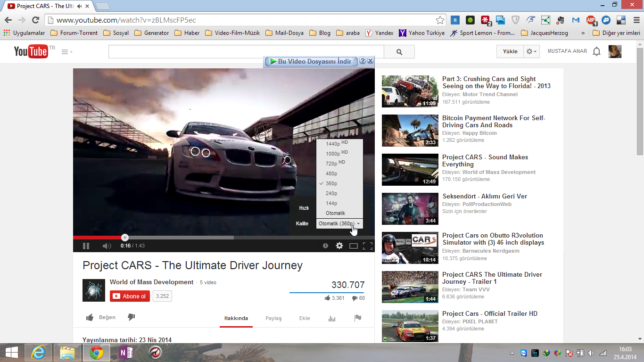Report video using flag icon
The width and height of the screenshot is (644, 362).
(x=358, y=318)
